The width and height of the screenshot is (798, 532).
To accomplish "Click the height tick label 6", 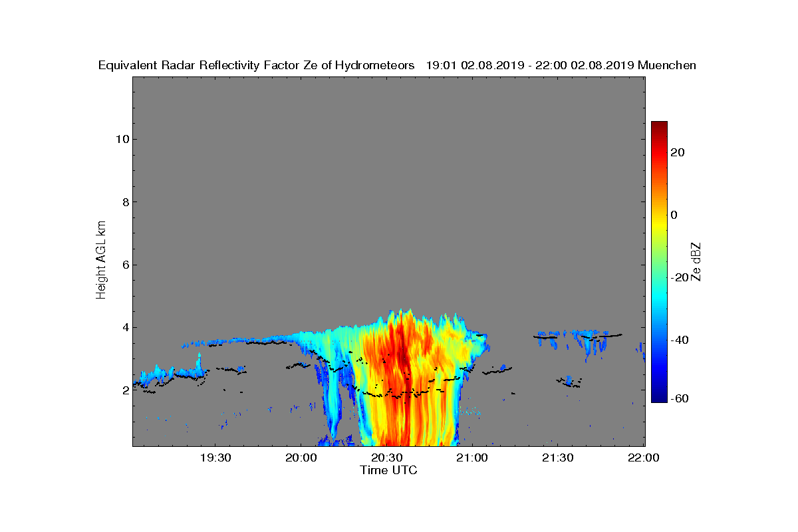I will (124, 265).
